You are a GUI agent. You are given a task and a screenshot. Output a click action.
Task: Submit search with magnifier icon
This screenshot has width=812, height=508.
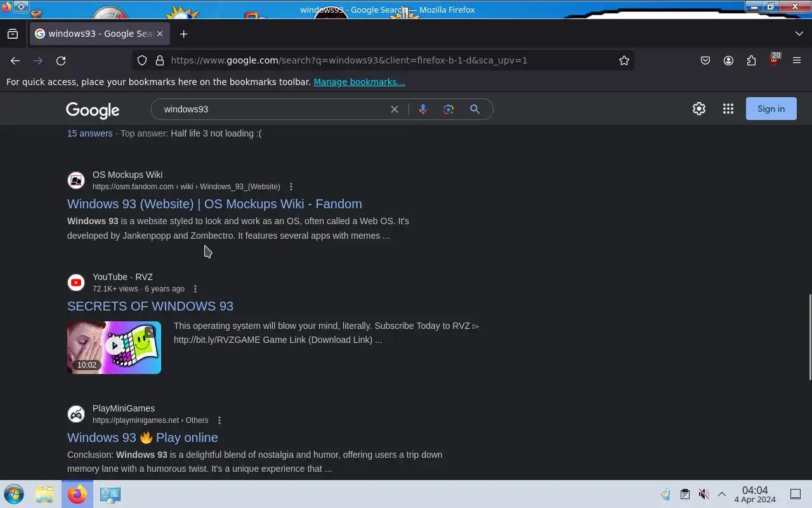[475, 109]
